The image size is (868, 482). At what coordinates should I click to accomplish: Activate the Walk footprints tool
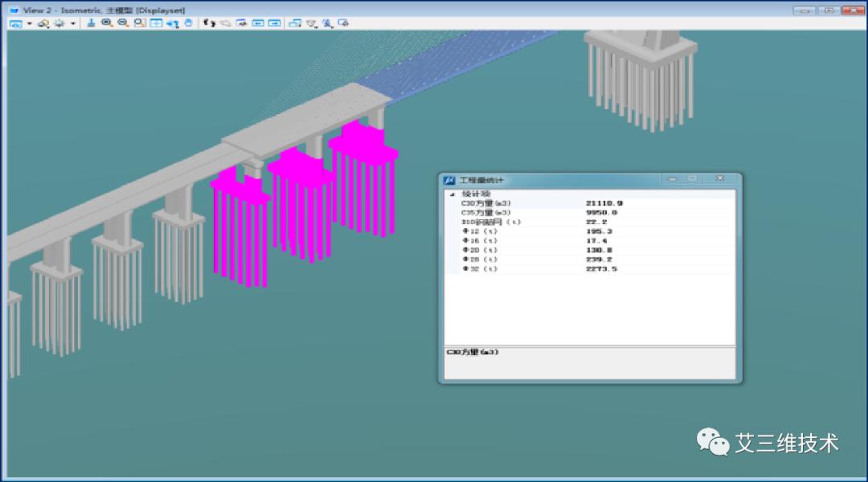point(209,23)
